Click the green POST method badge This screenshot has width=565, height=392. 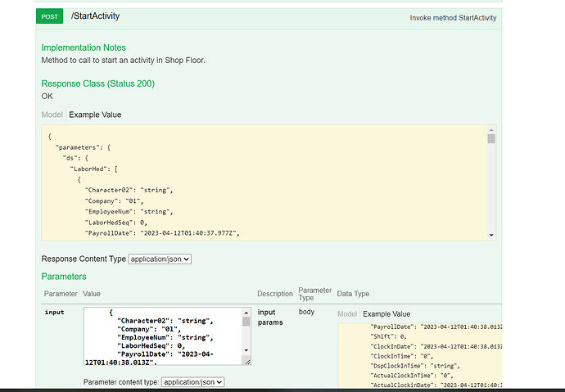pos(49,16)
